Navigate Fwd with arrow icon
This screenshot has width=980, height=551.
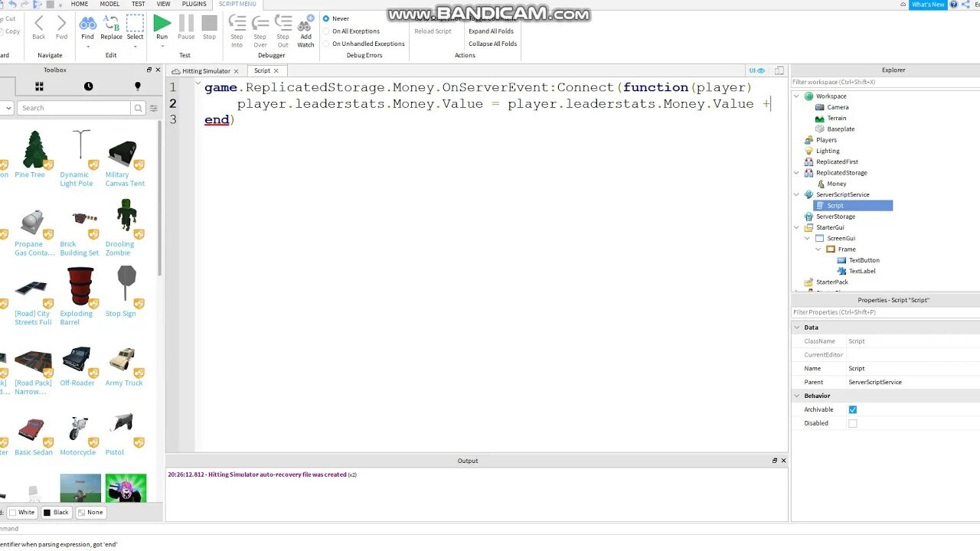[x=61, y=23]
